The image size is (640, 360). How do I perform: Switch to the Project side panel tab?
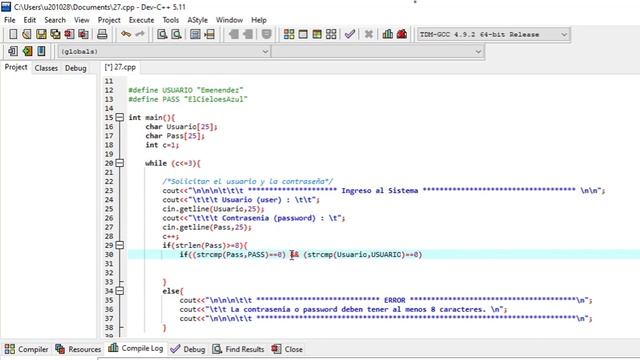click(x=16, y=67)
